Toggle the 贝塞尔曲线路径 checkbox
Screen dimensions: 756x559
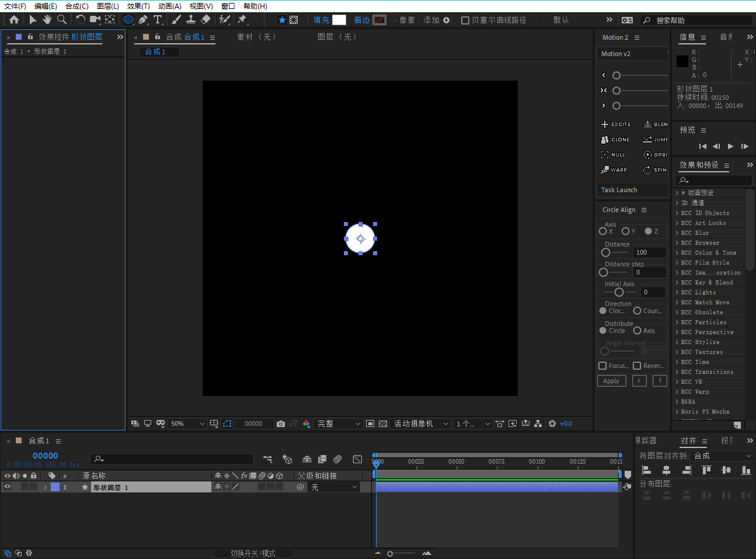point(465,20)
